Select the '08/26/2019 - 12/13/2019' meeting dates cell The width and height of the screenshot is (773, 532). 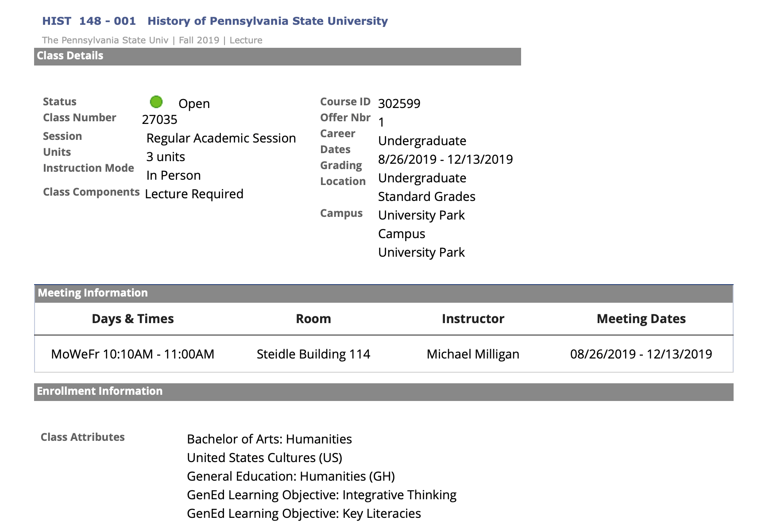coord(641,354)
